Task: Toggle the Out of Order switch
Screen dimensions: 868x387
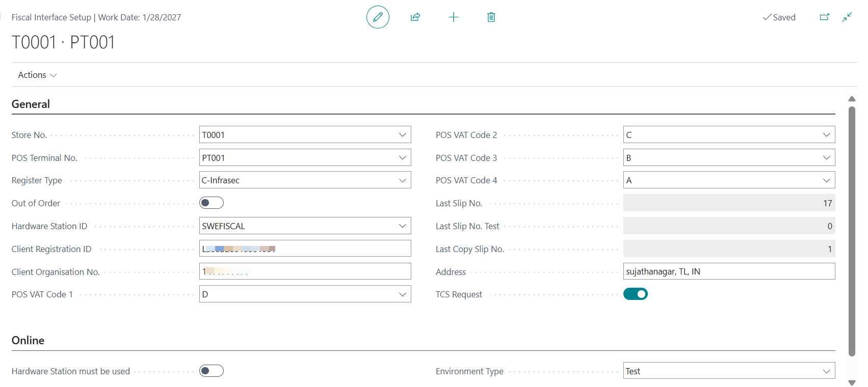Action: point(212,203)
